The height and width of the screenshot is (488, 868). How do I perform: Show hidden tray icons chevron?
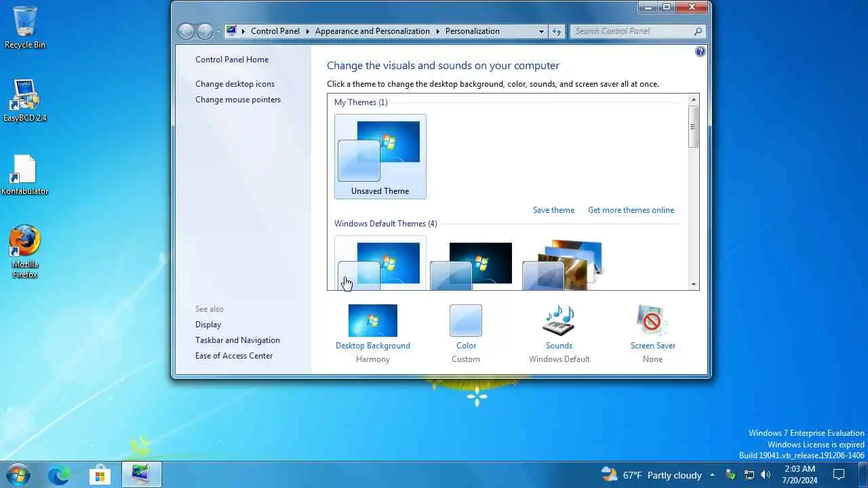712,474
